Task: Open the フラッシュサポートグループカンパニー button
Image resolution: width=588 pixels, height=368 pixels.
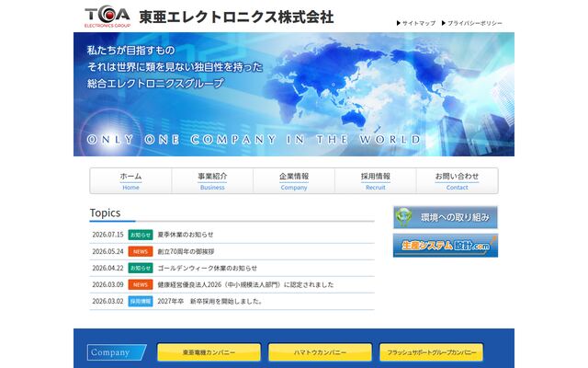Action: [x=431, y=352]
